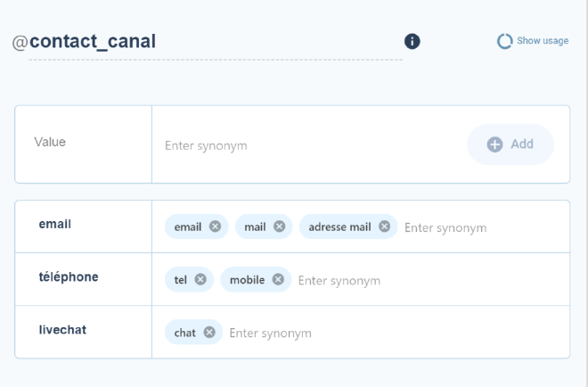This screenshot has width=588, height=387.
Task: Focus the new Value name field
Action: tap(83, 144)
